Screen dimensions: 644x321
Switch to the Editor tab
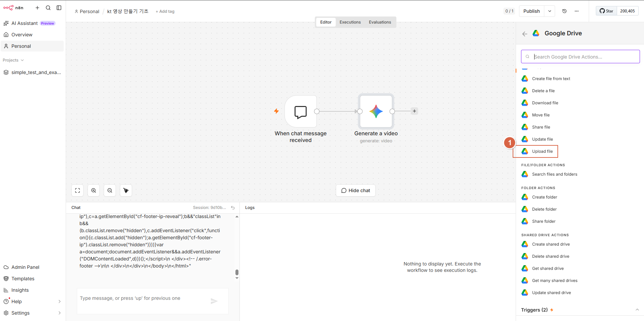(326, 22)
